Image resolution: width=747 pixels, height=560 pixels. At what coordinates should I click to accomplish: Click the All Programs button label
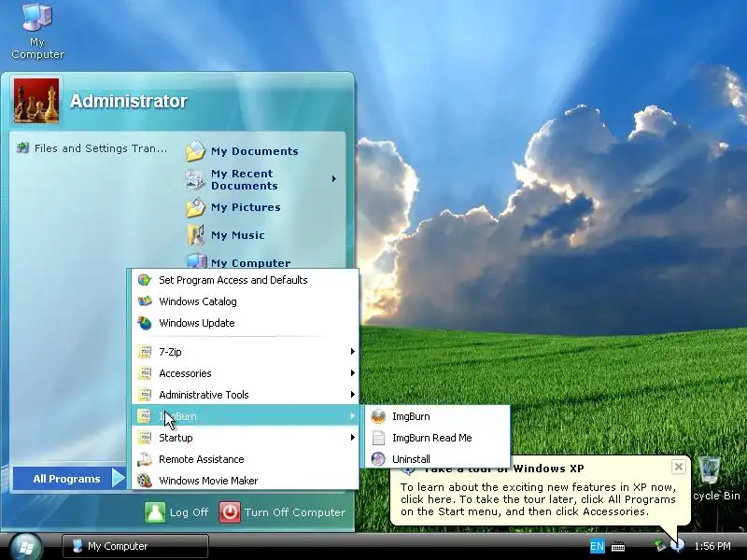pyautogui.click(x=66, y=479)
